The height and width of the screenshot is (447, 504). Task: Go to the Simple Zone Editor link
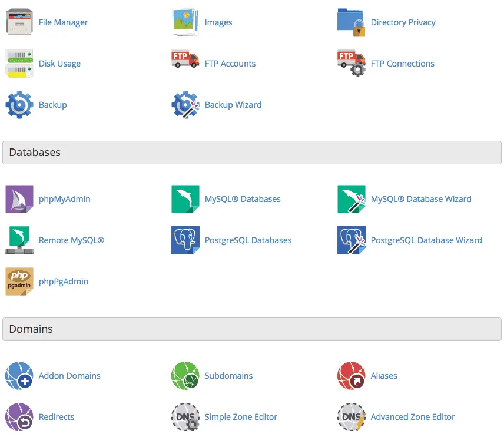[x=241, y=417]
